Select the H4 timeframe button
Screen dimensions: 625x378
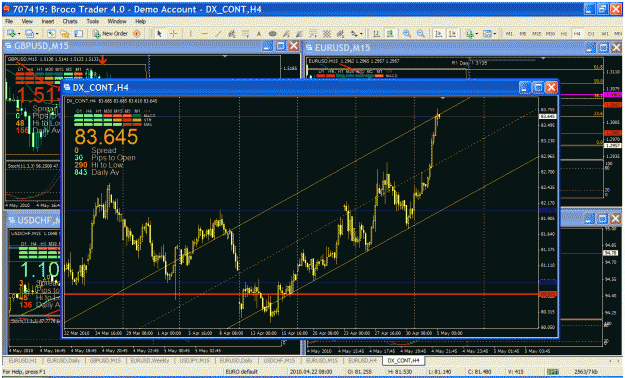(577, 34)
